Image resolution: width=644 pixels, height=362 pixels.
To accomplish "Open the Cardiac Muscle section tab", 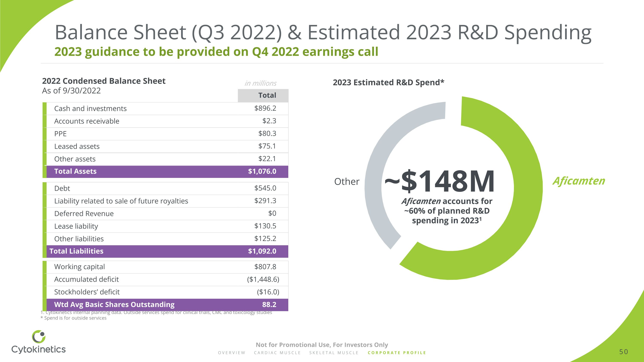I will 277,353.
